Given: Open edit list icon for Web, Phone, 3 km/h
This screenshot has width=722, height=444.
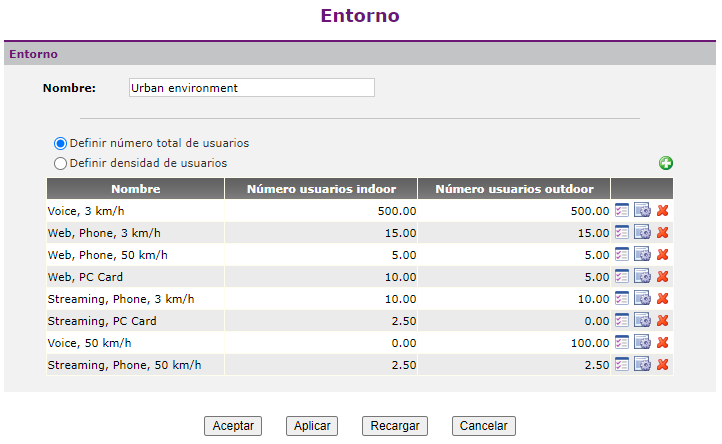Looking at the screenshot, I should click(622, 233).
